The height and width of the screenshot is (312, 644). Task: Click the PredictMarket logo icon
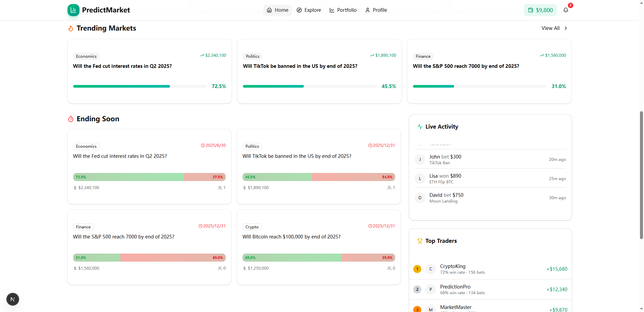click(73, 10)
